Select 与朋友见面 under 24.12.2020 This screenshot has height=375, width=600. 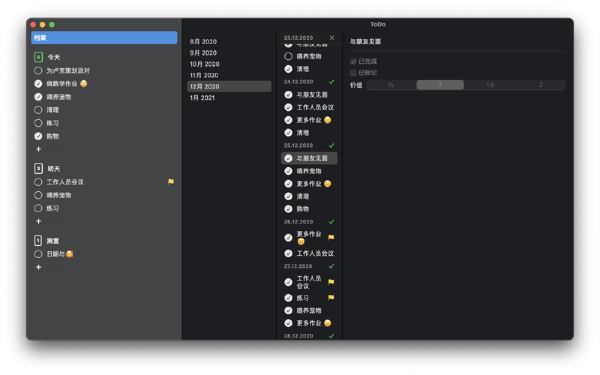click(309, 95)
